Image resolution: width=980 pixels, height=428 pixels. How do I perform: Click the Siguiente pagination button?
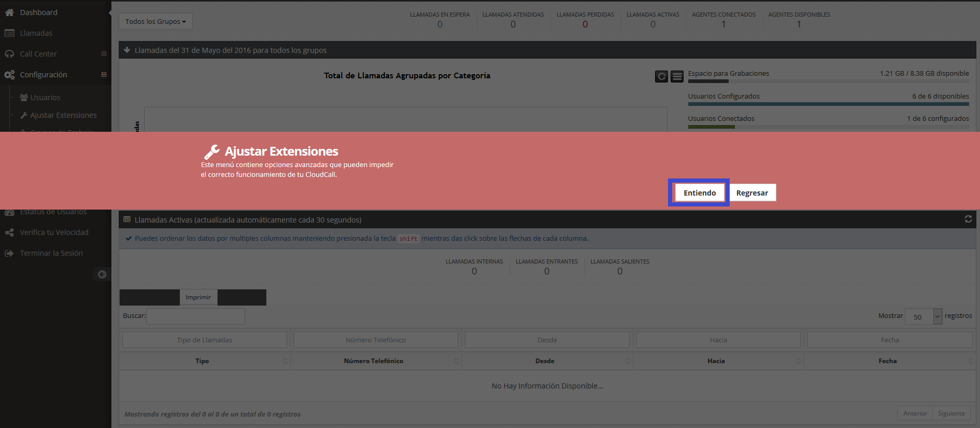pos(951,413)
